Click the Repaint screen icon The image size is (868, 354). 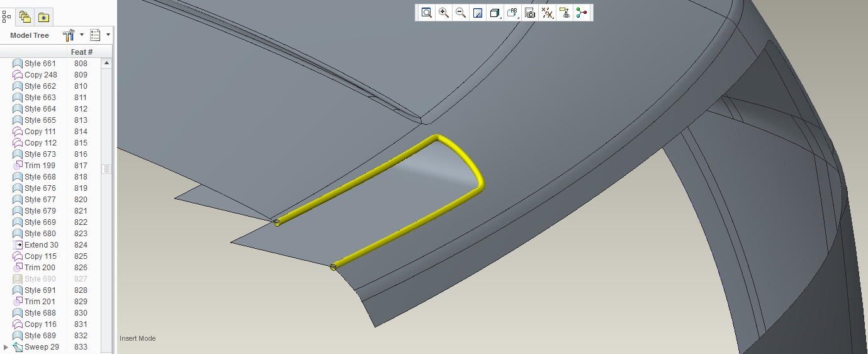[477, 13]
